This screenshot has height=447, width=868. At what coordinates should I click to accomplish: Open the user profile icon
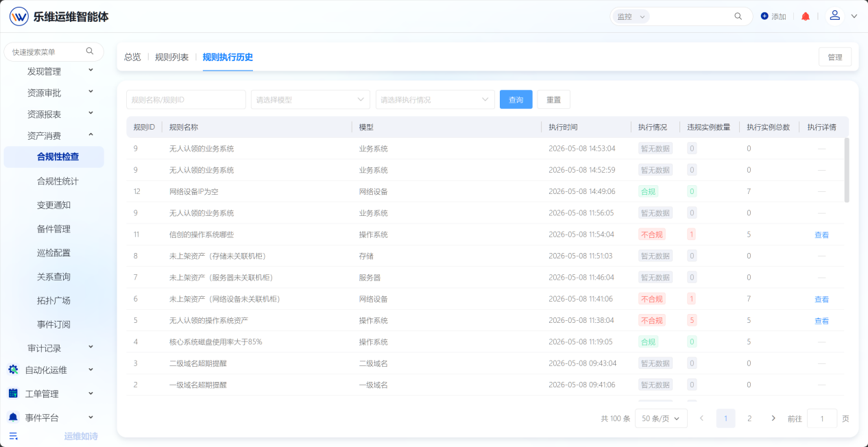coord(834,16)
